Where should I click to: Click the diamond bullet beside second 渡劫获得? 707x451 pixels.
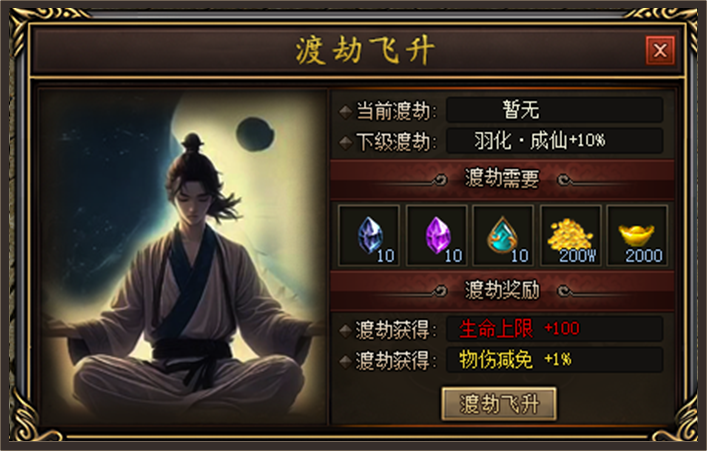[x=346, y=361]
